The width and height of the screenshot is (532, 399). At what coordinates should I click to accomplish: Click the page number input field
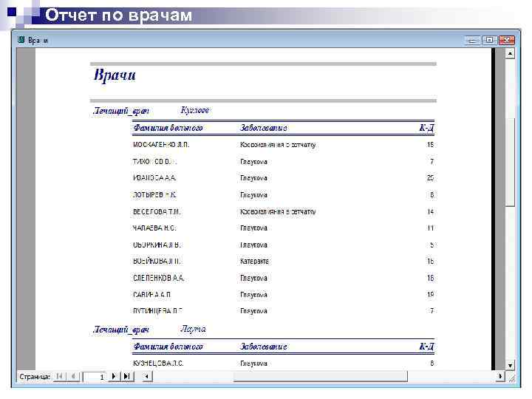click(94, 377)
